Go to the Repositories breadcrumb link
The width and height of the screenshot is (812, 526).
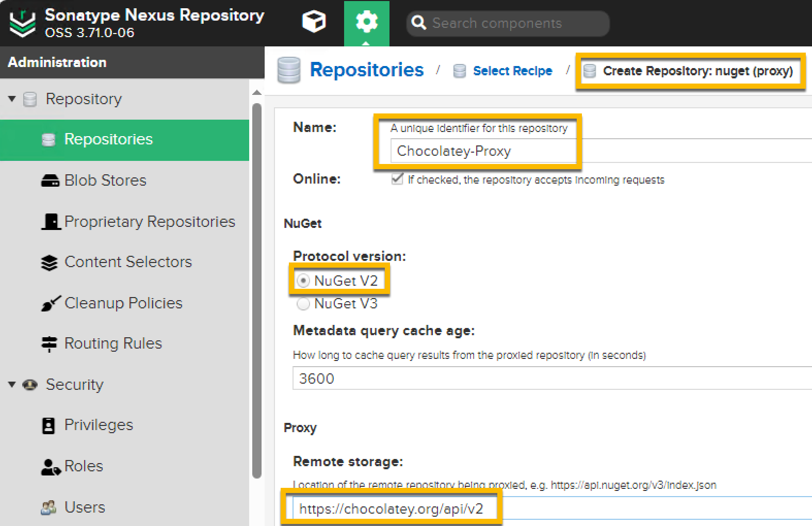[x=367, y=70]
